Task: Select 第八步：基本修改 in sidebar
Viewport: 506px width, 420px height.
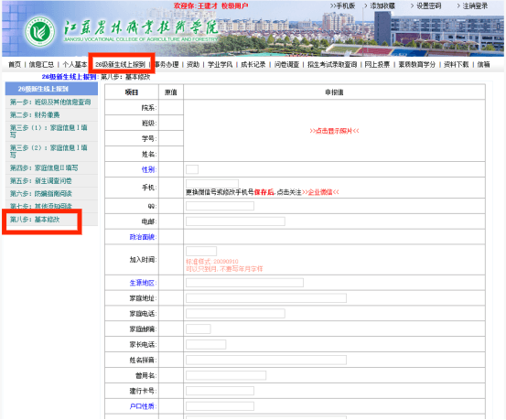Action: click(x=35, y=220)
